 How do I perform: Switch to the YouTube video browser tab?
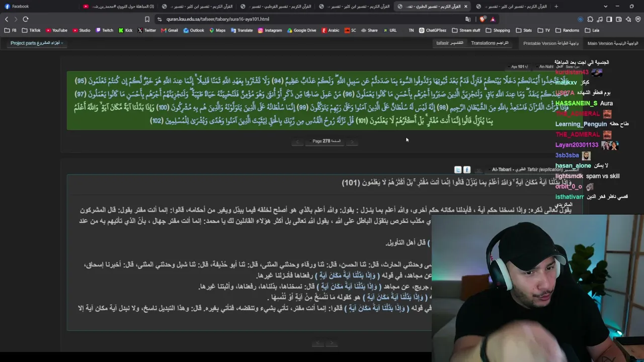point(119,7)
